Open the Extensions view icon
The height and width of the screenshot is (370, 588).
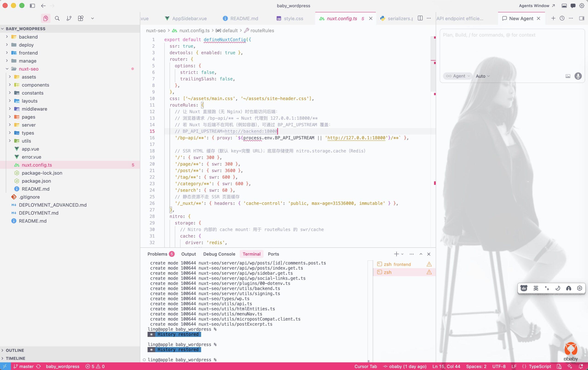tap(81, 18)
